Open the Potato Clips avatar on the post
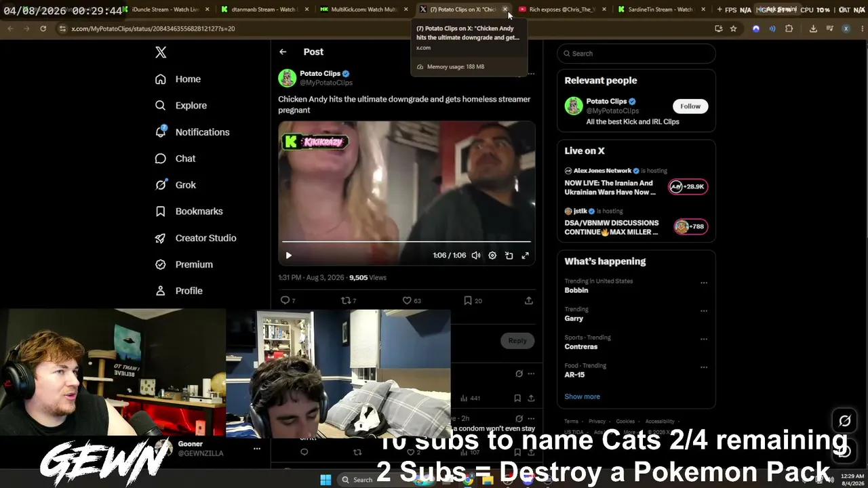This screenshot has width=868, height=488. click(x=287, y=78)
